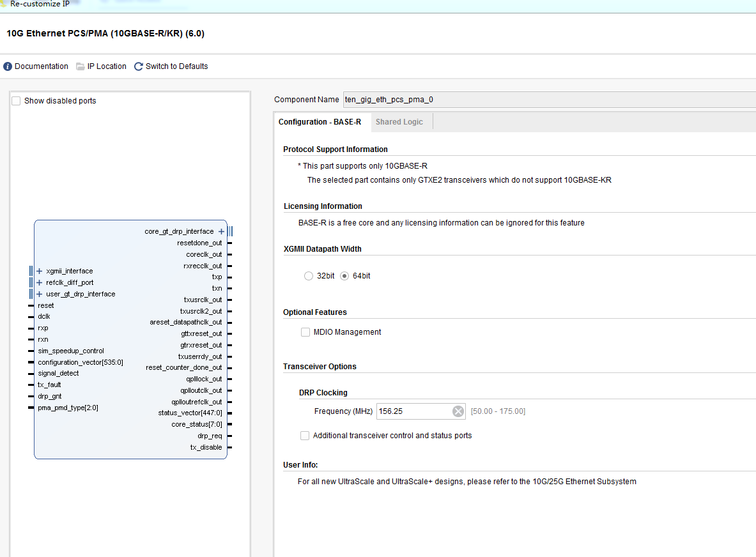
Task: Click the IP Location folder icon
Action: [x=81, y=66]
